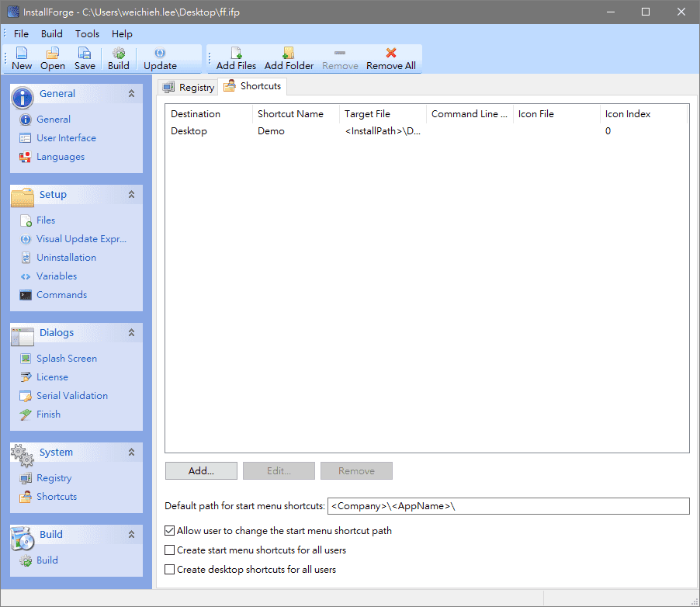The width and height of the screenshot is (700, 607).
Task: Click the Command Line column header
Action: pyautogui.click(x=470, y=114)
